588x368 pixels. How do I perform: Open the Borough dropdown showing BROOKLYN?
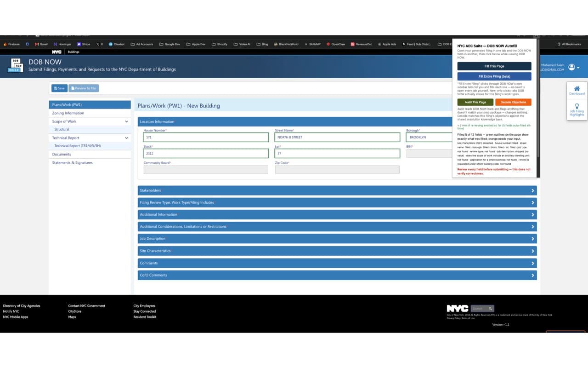click(x=429, y=137)
